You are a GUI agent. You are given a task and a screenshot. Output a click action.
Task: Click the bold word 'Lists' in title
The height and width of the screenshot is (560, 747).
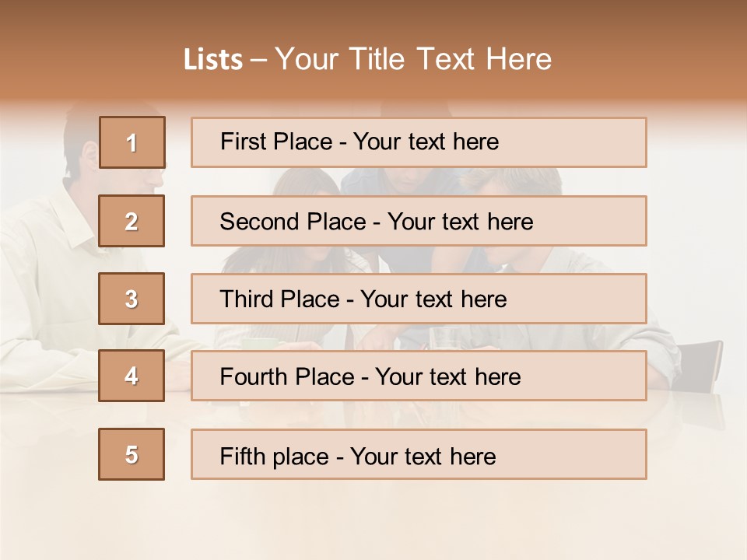click(x=212, y=60)
